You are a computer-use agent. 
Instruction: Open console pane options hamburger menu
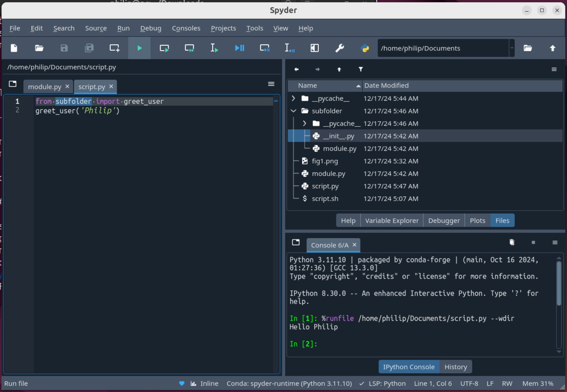(555, 242)
